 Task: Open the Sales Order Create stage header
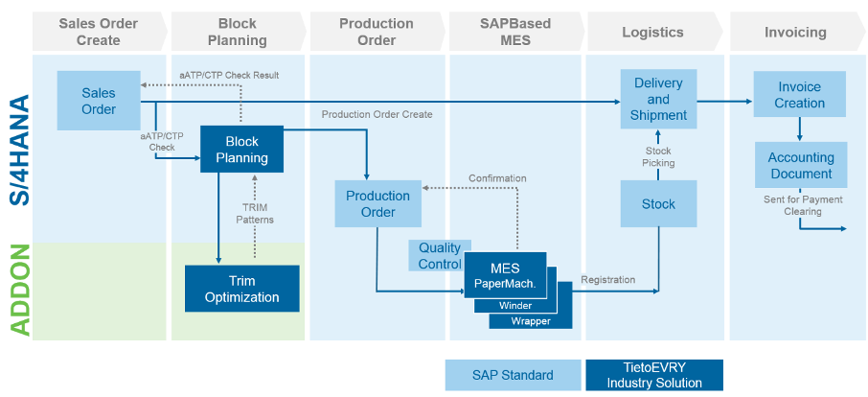coord(98,32)
